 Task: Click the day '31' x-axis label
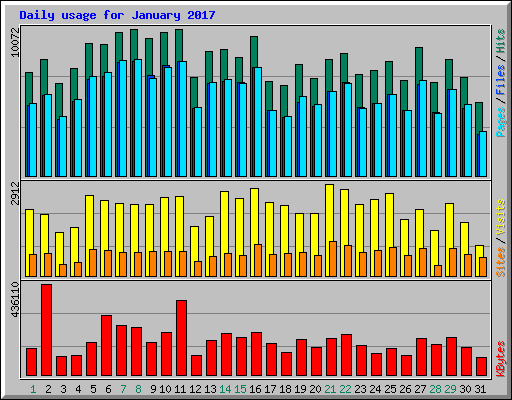(480, 389)
